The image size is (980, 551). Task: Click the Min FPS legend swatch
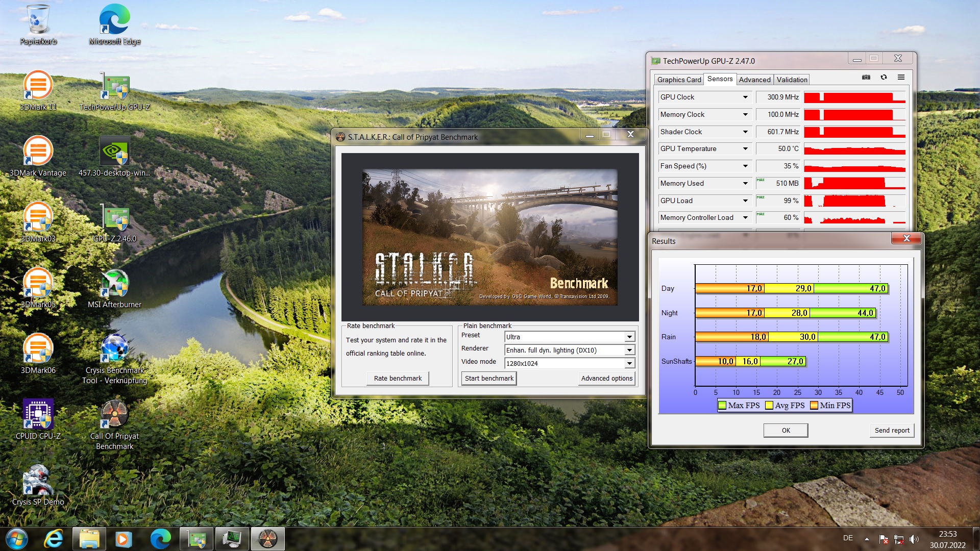tap(814, 406)
